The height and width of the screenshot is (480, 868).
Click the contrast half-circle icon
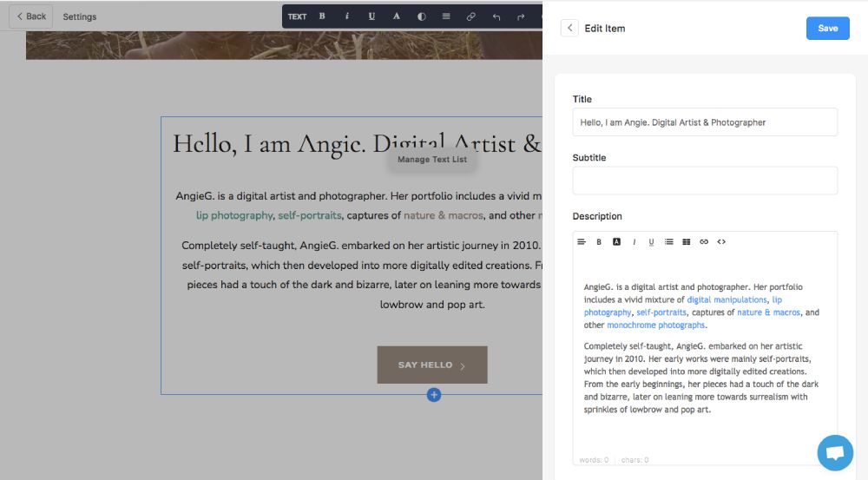(422, 16)
